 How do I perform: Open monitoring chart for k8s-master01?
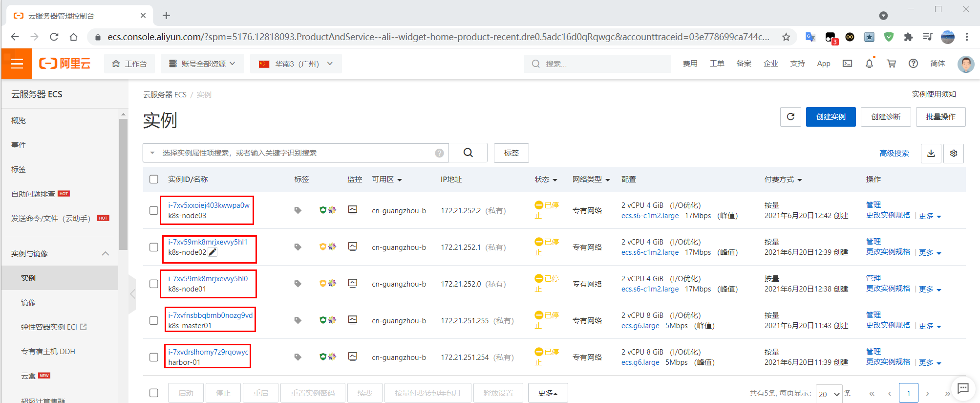point(353,320)
